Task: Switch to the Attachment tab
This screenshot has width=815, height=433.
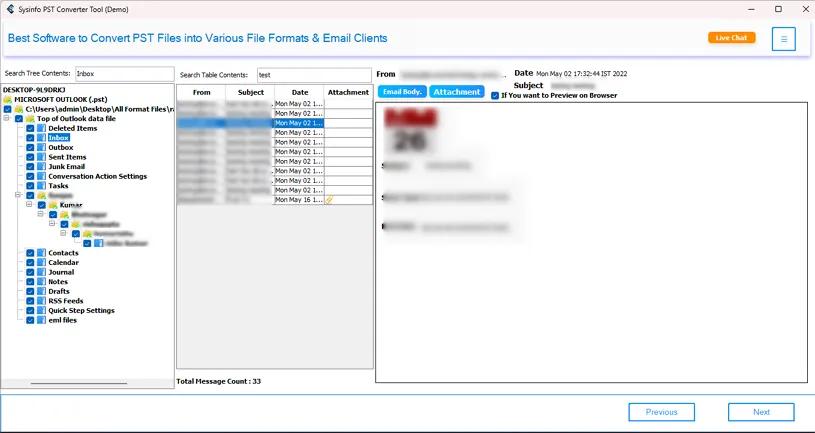Action: click(x=457, y=91)
